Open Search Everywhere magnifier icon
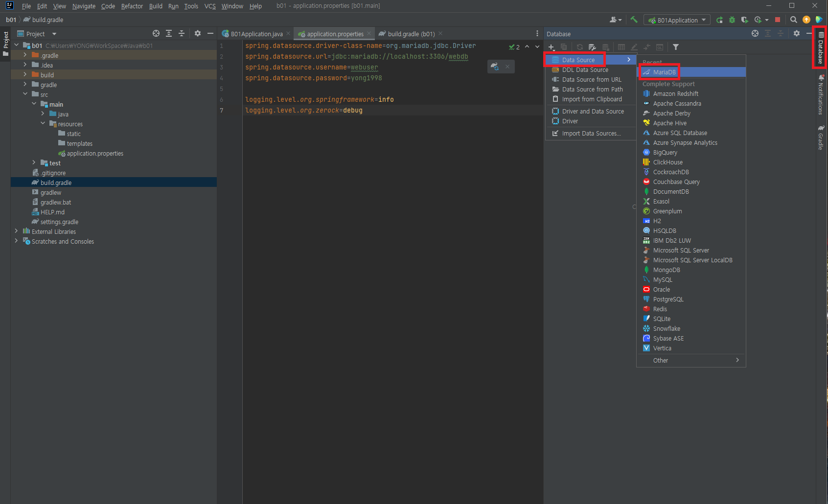828x504 pixels. (793, 20)
